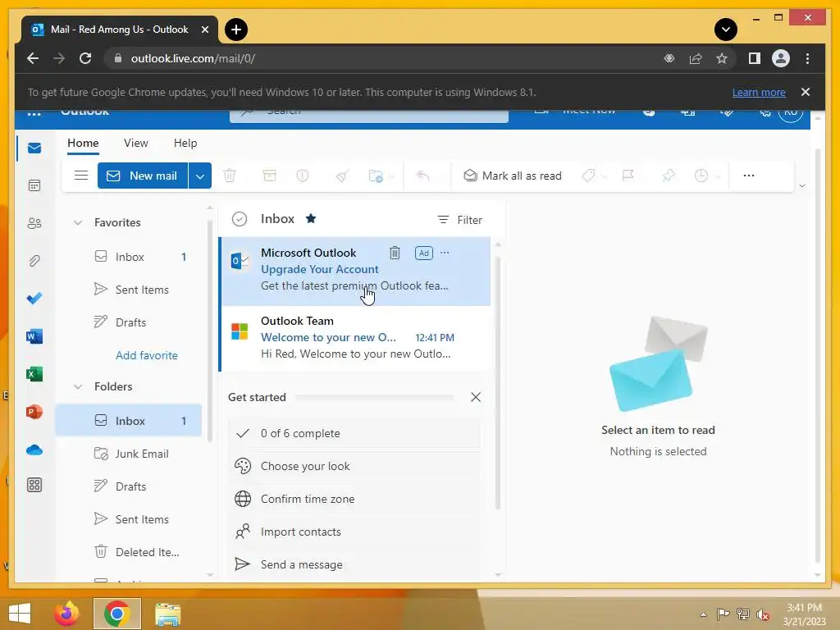Open more options on Microsoft Outlook ad message
Viewport: 840px width, 630px height.
445,253
